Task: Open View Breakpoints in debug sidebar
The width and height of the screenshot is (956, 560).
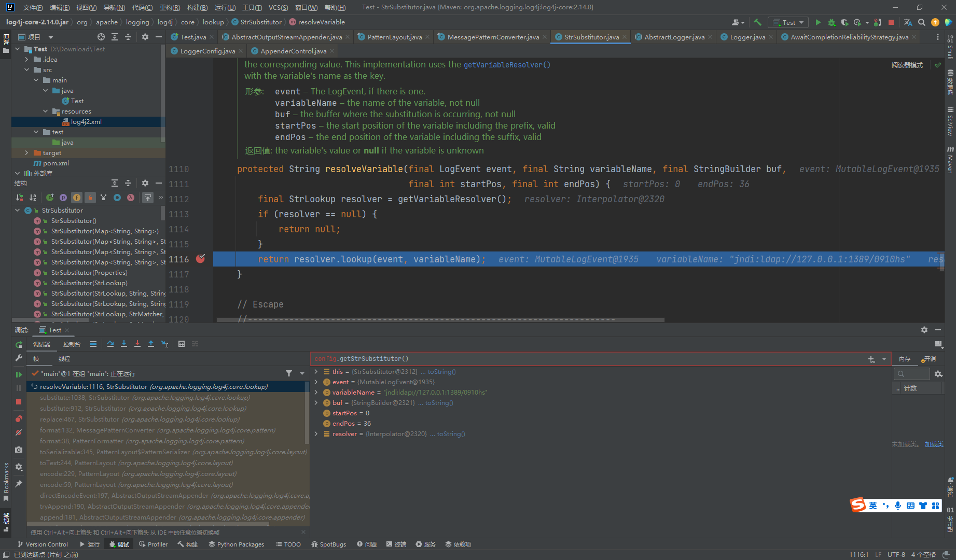Action: coord(19,418)
